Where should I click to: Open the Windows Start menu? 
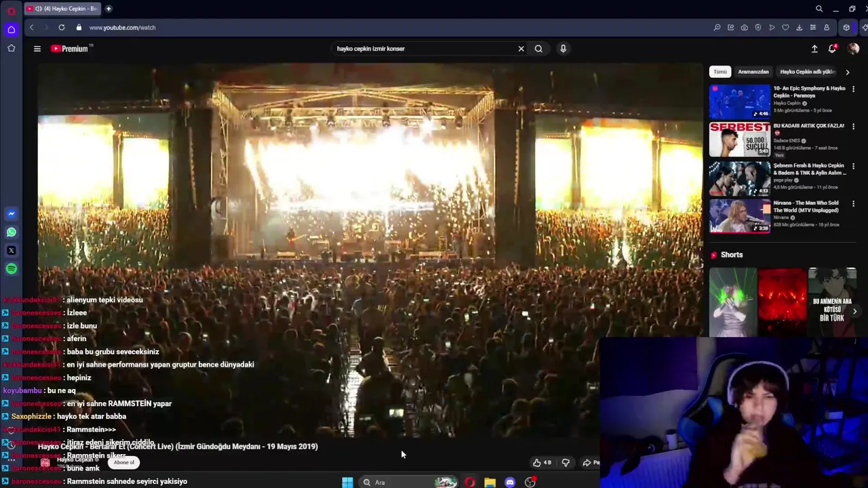tap(347, 482)
